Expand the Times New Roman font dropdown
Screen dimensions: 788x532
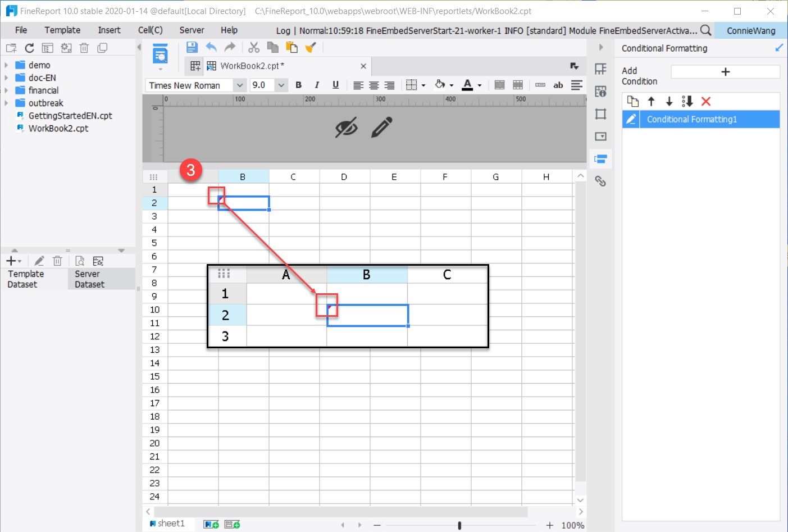pos(240,85)
